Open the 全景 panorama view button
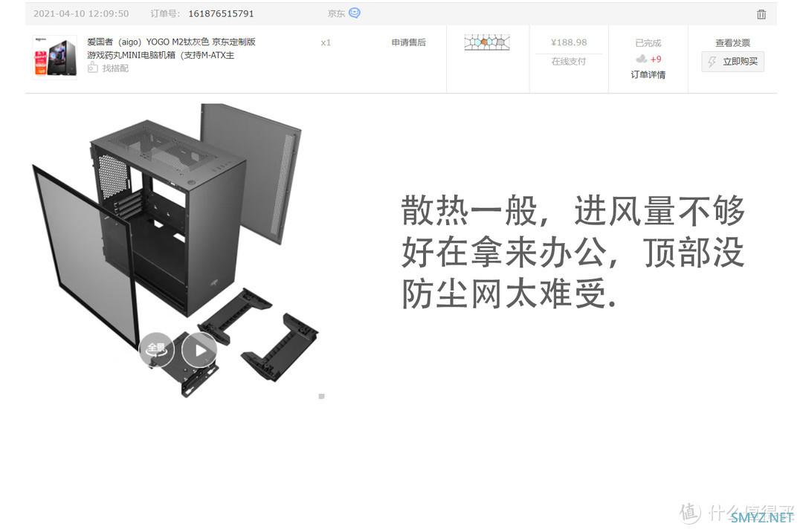 [x=157, y=349]
